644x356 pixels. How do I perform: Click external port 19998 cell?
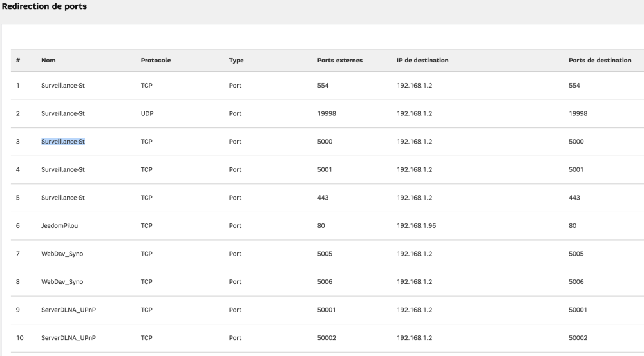327,114
